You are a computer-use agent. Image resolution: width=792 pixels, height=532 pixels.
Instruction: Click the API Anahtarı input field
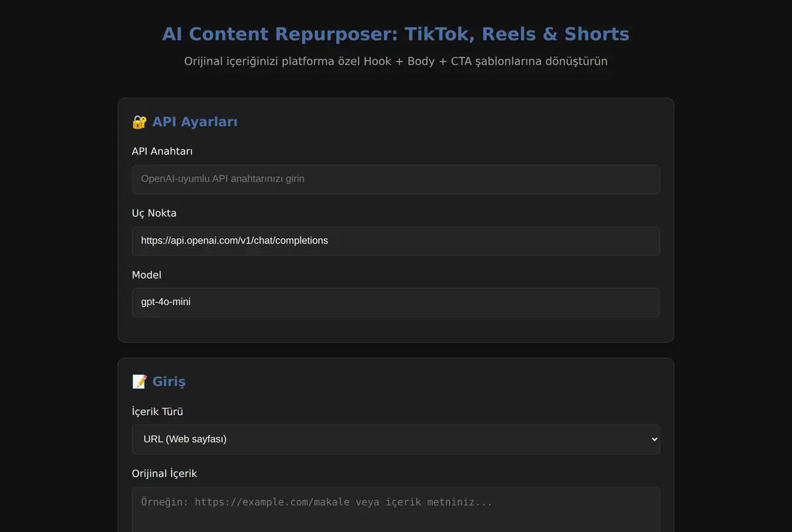[x=396, y=180]
